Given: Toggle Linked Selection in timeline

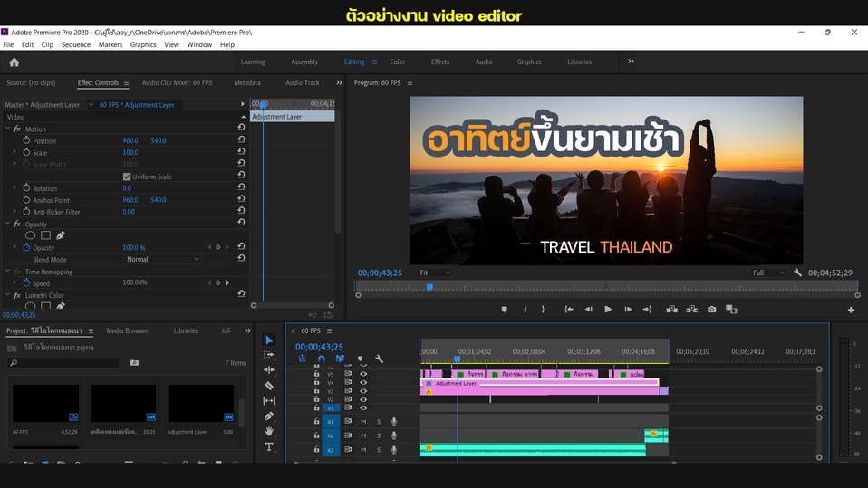Looking at the screenshot, I should [341, 359].
